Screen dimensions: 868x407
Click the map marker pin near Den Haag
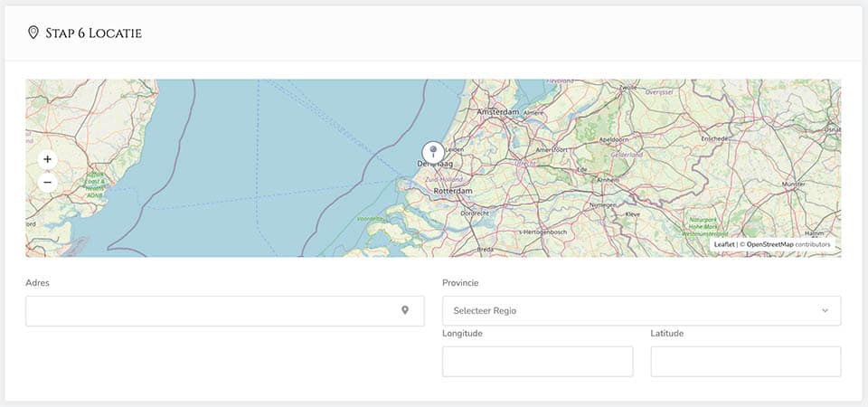click(433, 152)
